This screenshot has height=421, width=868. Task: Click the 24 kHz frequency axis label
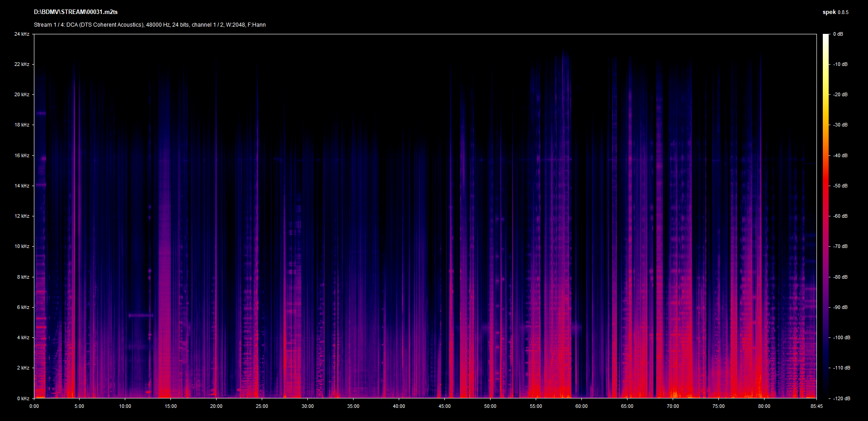coord(22,34)
